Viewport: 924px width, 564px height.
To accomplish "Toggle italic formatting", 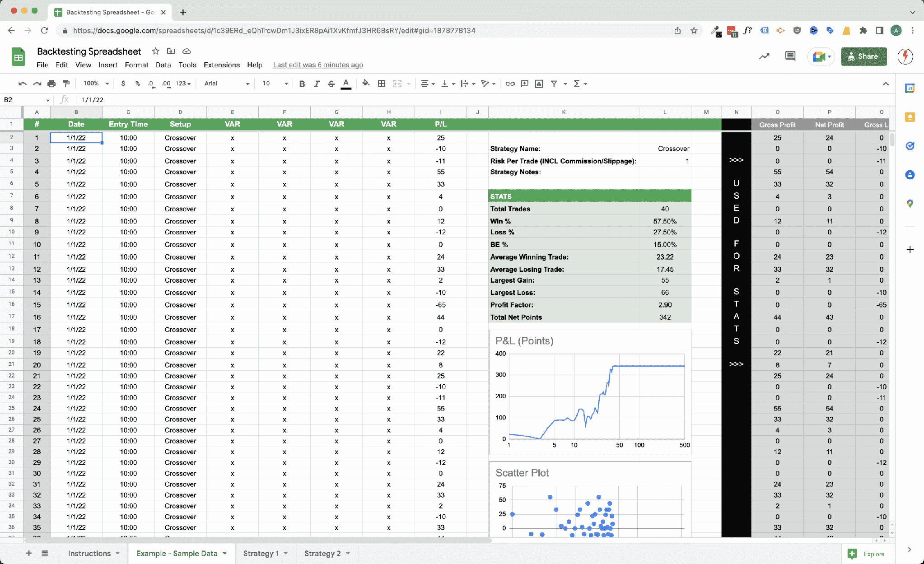I will click(x=317, y=84).
